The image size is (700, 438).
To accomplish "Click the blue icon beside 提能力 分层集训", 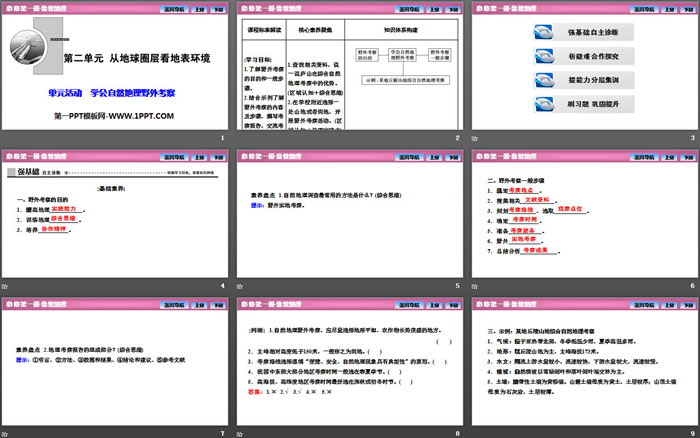I will coord(544,80).
